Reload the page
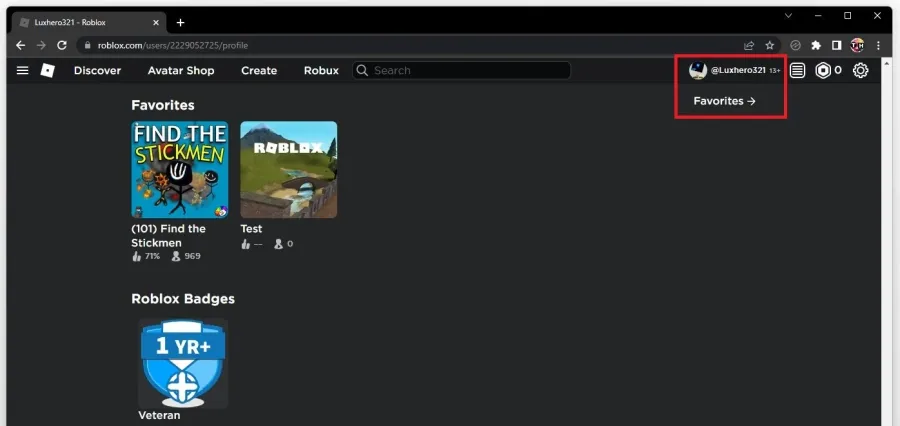 pyautogui.click(x=62, y=45)
